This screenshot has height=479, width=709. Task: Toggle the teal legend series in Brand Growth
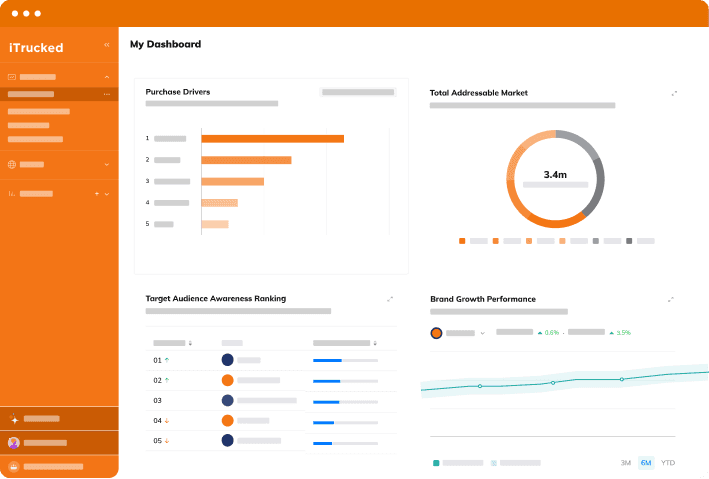click(436, 463)
